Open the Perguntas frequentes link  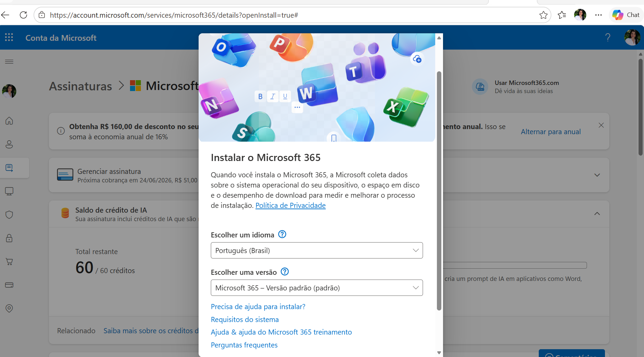pyautogui.click(x=244, y=345)
